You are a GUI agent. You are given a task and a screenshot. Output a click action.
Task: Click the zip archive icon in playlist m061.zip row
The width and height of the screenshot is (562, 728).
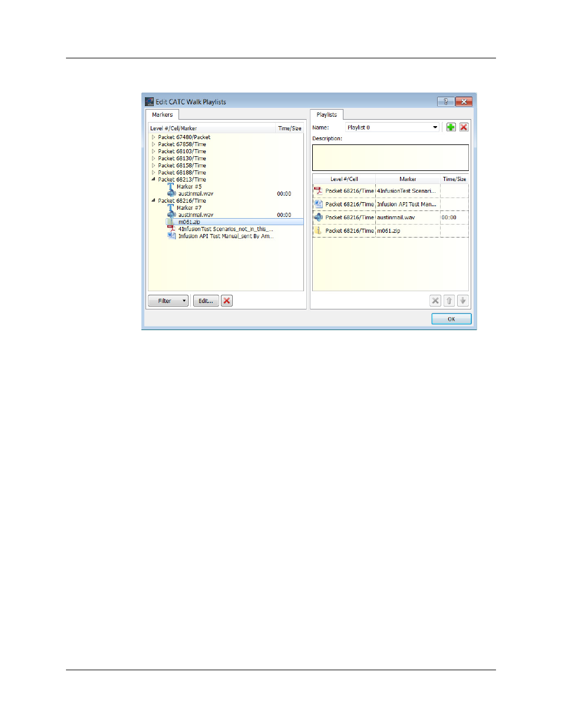tap(318, 230)
